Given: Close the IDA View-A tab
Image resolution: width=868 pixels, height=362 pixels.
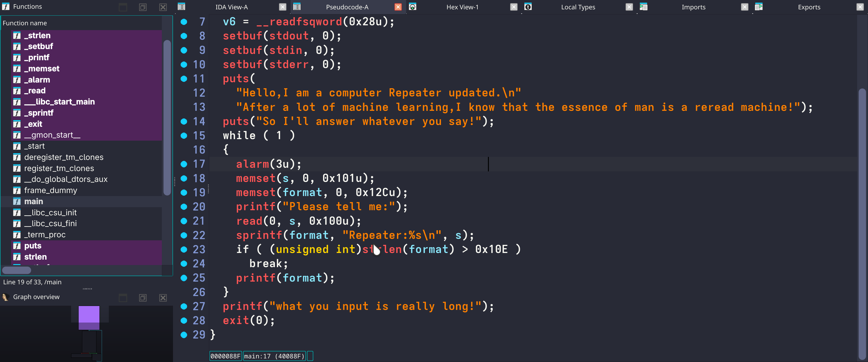Looking at the screenshot, I should (x=283, y=7).
